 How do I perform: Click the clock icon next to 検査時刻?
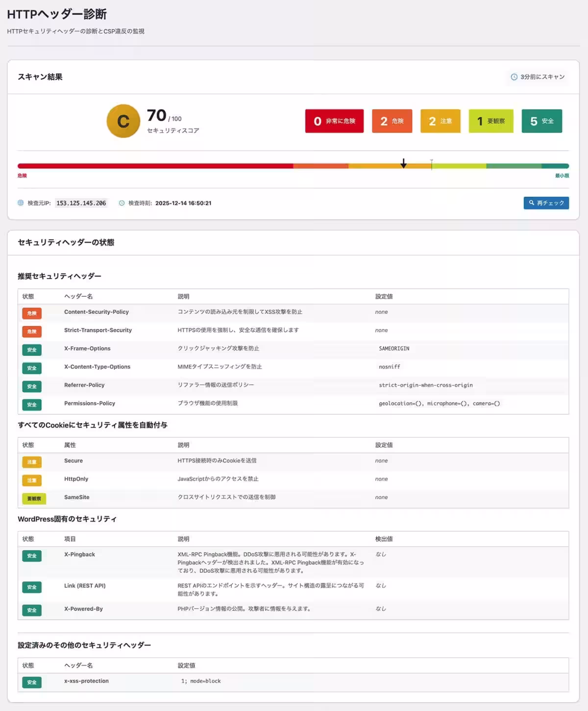[122, 203]
